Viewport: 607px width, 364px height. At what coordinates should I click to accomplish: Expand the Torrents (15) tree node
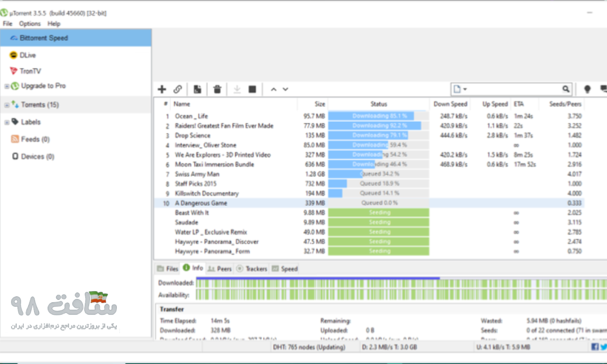click(7, 105)
